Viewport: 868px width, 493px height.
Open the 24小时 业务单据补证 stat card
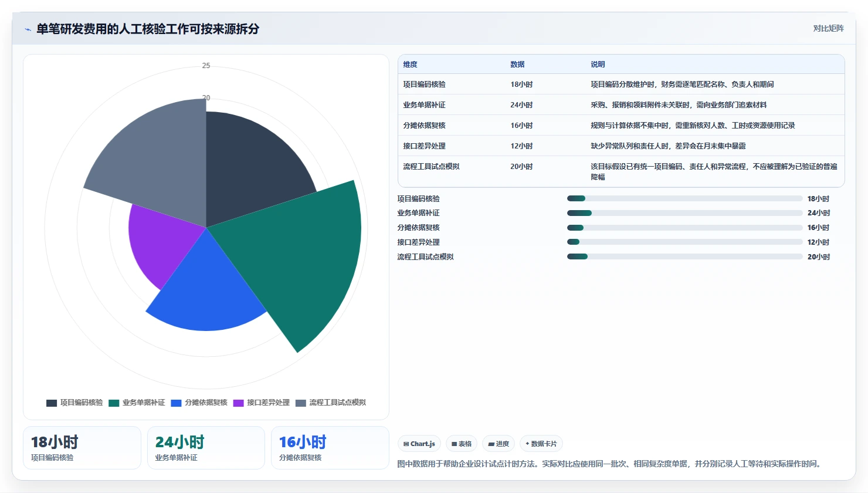click(206, 448)
